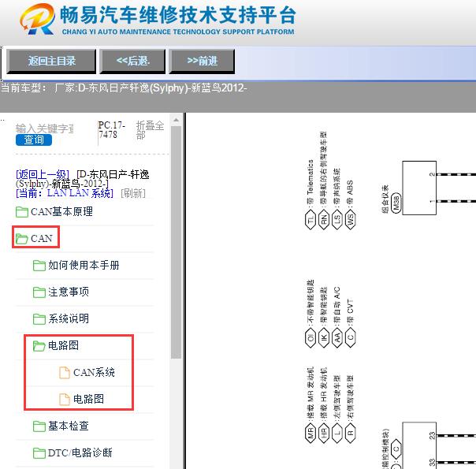Click the 查询 search button
The image size is (476, 469).
tap(34, 140)
